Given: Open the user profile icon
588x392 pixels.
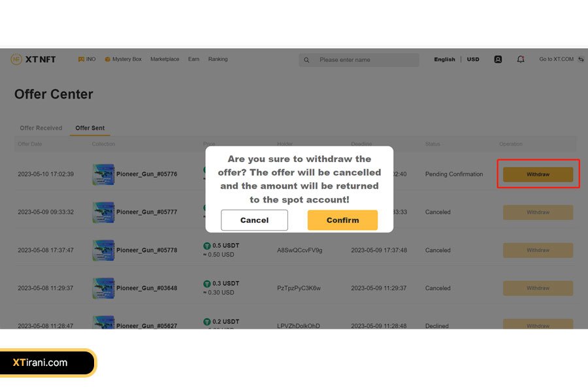Looking at the screenshot, I should tap(498, 59).
